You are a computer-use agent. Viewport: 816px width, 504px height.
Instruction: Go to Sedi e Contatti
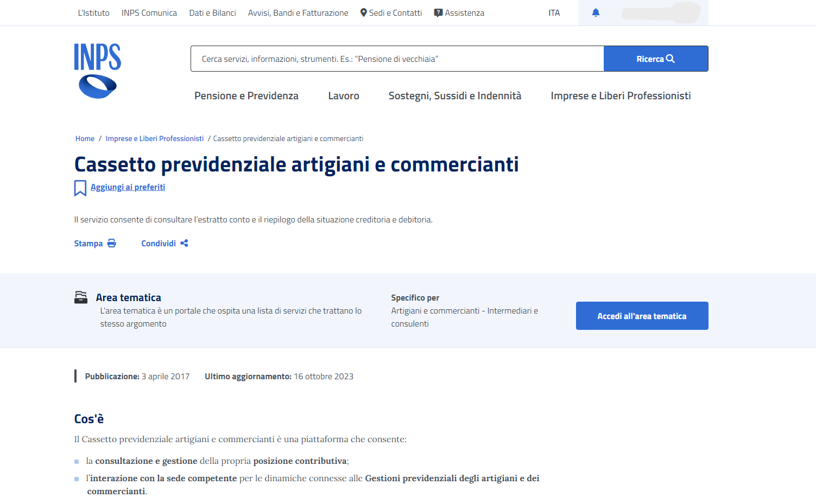pos(391,12)
